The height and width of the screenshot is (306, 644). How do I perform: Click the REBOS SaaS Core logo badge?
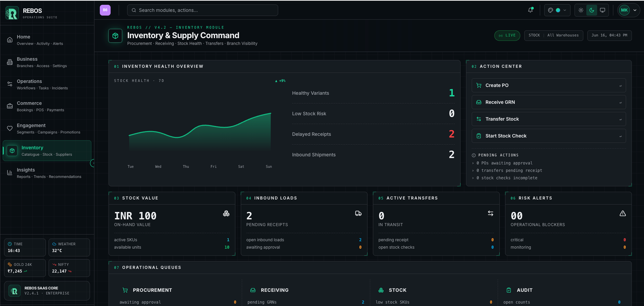[x=15, y=291]
